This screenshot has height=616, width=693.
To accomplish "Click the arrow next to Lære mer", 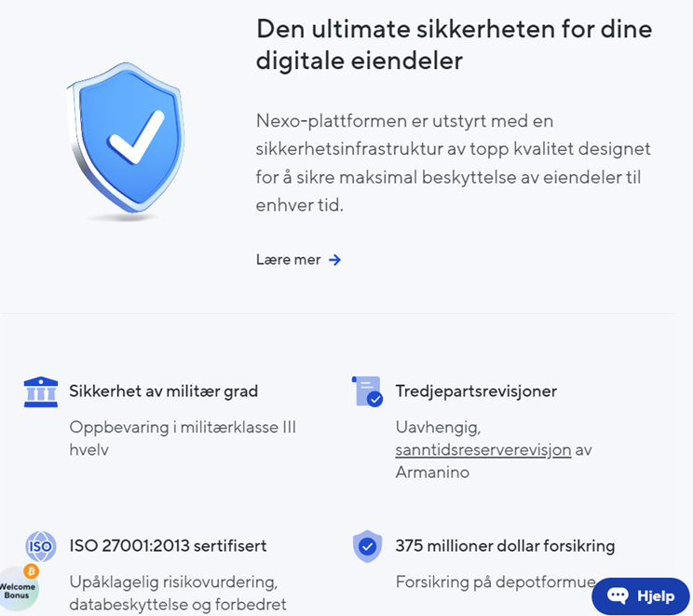I will tap(335, 260).
